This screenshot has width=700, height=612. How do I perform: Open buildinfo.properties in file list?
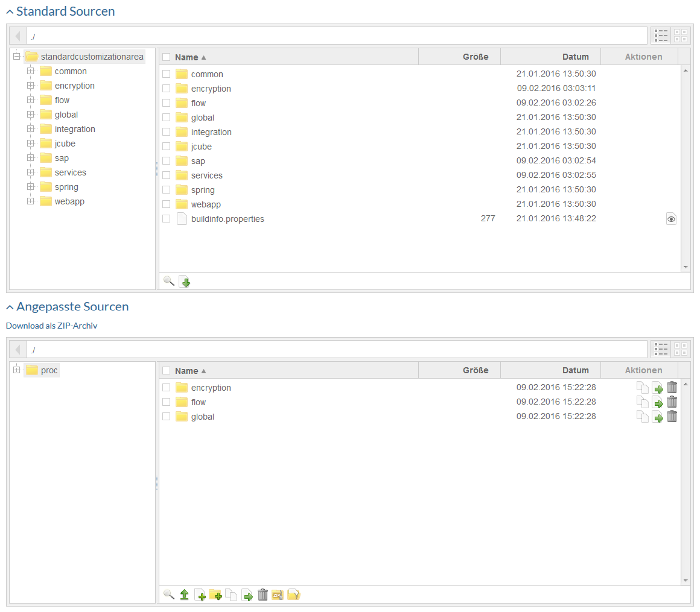(227, 219)
